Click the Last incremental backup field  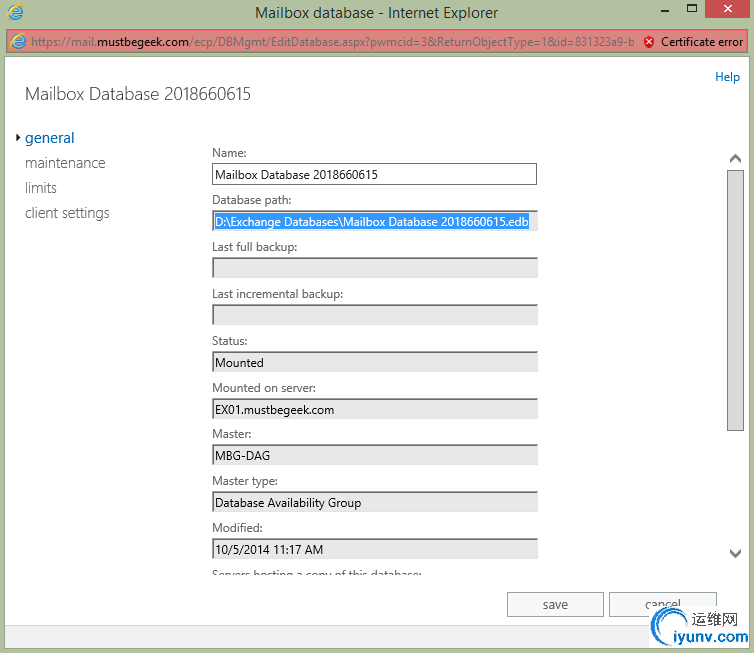click(x=374, y=315)
